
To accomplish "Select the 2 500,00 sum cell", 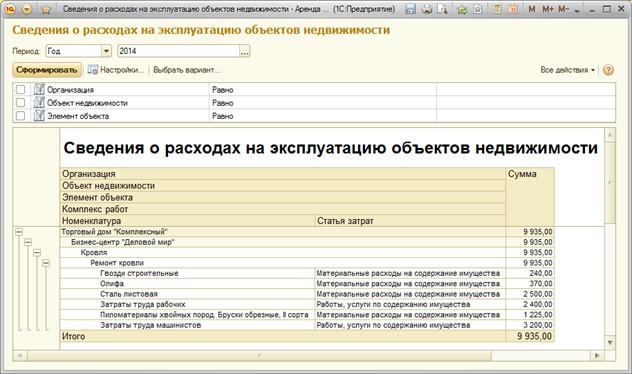I will click(530, 294).
